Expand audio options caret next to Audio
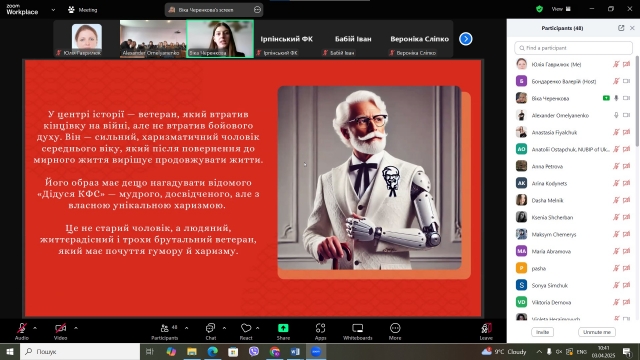The height and width of the screenshot is (360, 640). [35, 328]
